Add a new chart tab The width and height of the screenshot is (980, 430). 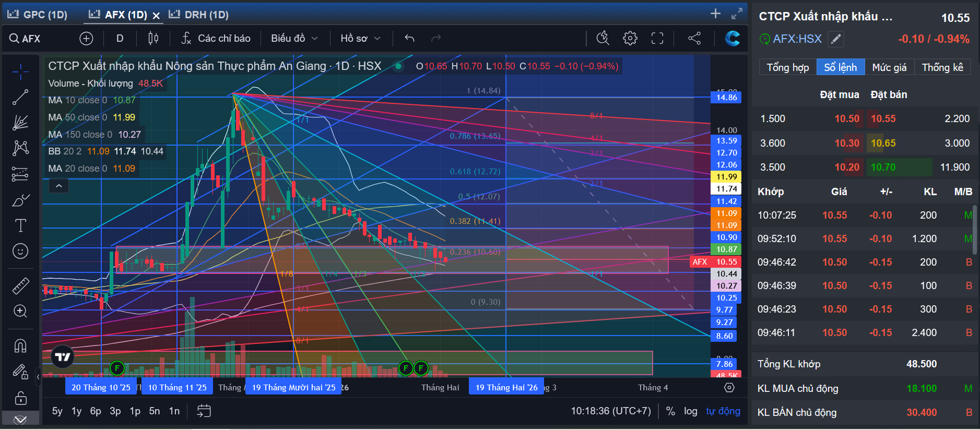coord(715,14)
